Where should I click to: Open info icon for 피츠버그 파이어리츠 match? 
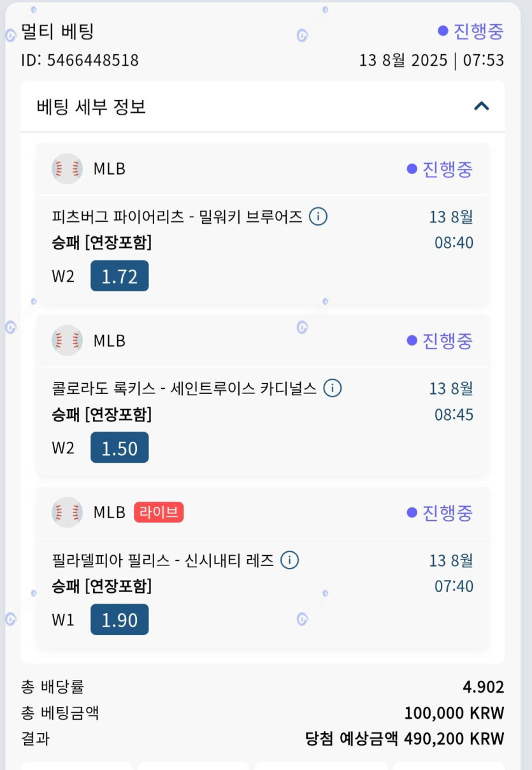coord(318,217)
